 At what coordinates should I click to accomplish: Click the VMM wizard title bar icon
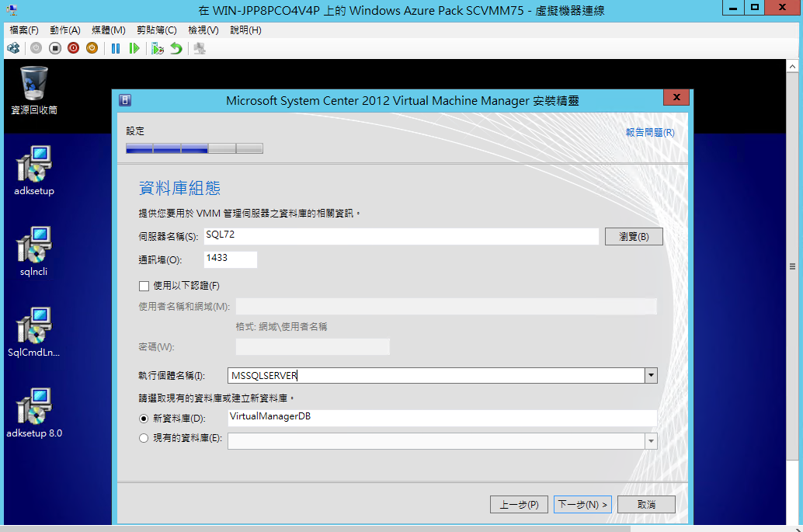(x=125, y=100)
